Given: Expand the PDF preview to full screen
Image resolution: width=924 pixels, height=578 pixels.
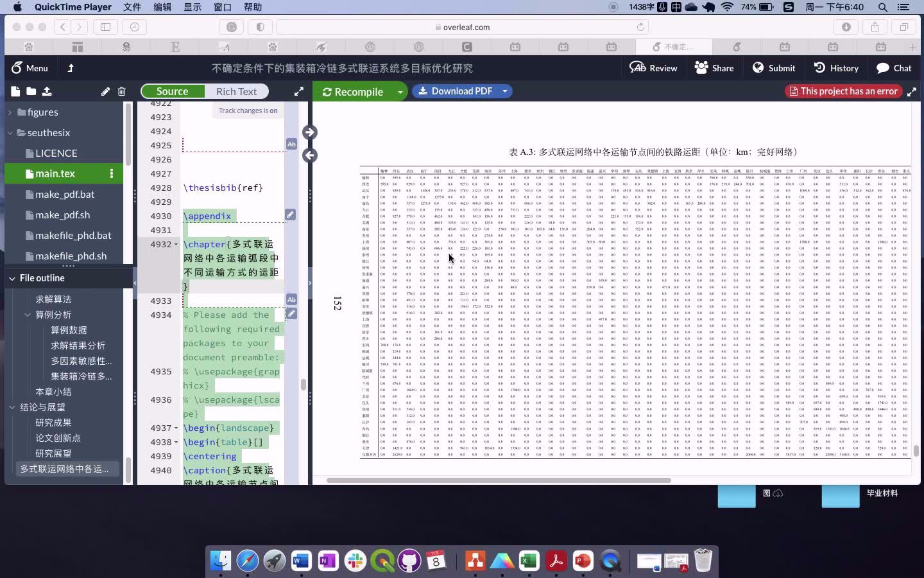Looking at the screenshot, I should (912, 92).
